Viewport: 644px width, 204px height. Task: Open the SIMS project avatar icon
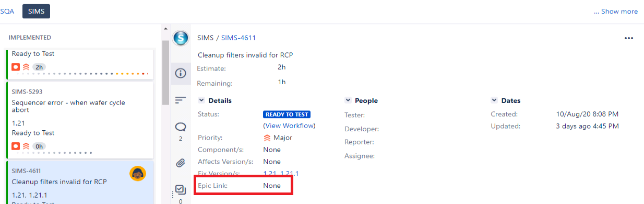[x=181, y=38]
